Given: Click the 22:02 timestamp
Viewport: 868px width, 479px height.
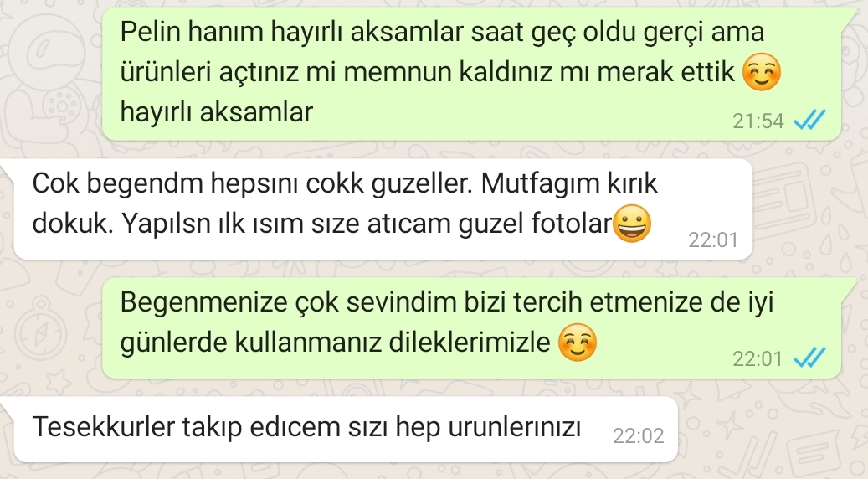Looking at the screenshot, I should [x=639, y=436].
